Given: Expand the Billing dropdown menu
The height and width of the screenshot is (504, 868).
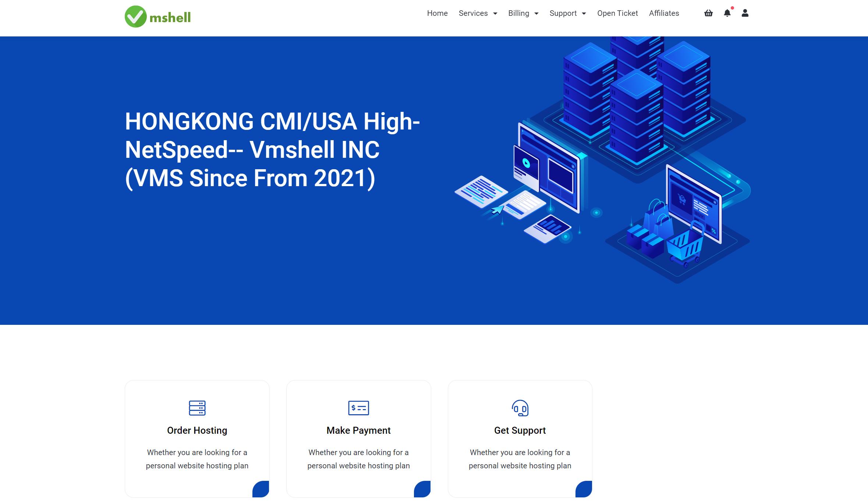Looking at the screenshot, I should point(522,13).
